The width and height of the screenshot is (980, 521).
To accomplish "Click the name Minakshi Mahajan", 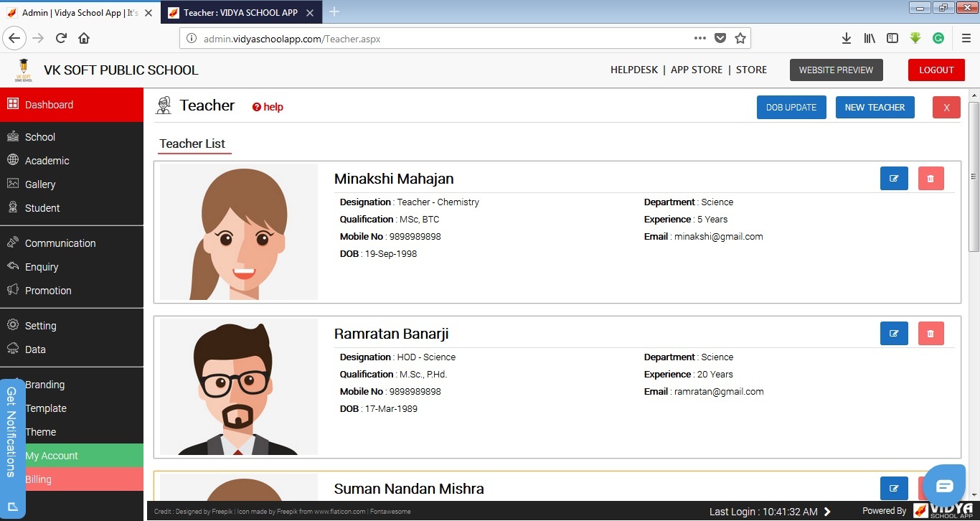I will tap(394, 179).
